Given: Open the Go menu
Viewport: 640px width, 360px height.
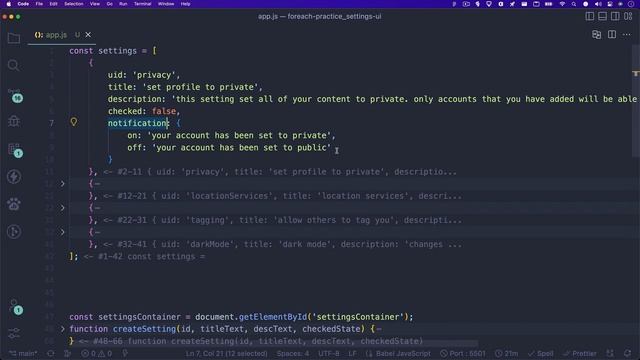Looking at the screenshot, I should coord(109,4).
